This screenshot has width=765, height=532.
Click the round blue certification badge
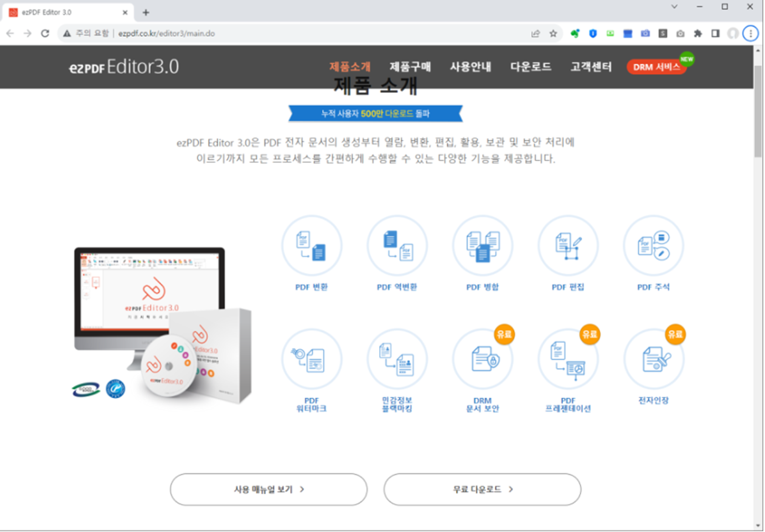coord(116,389)
